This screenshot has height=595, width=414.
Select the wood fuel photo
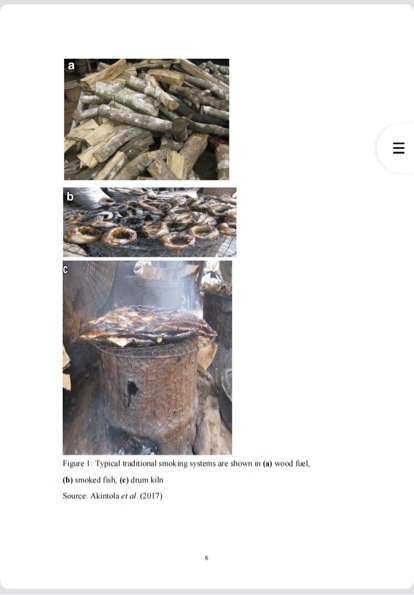click(146, 119)
